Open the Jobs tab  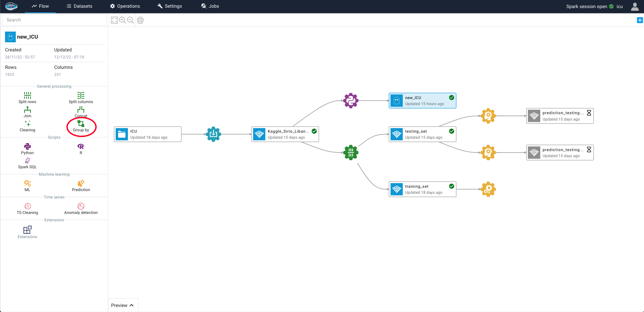point(210,6)
